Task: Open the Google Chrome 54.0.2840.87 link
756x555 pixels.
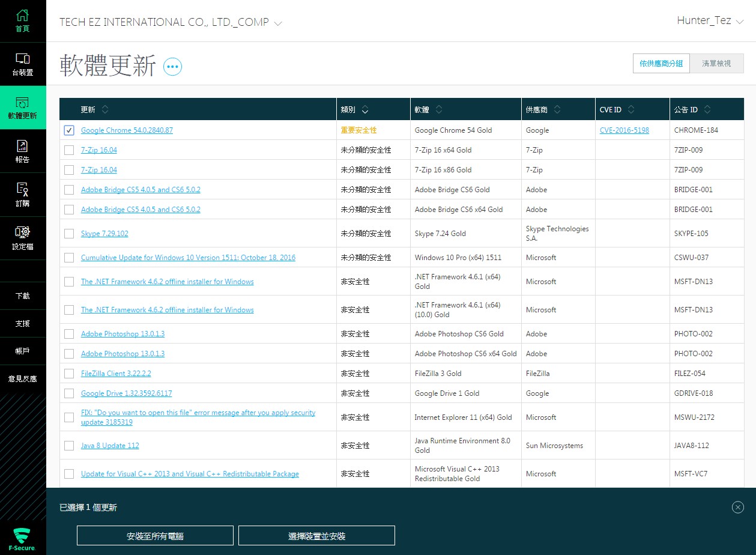Action: coord(127,130)
